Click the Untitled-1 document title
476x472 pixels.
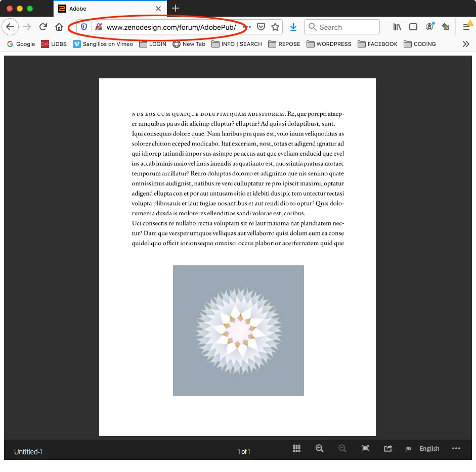[x=28, y=451]
